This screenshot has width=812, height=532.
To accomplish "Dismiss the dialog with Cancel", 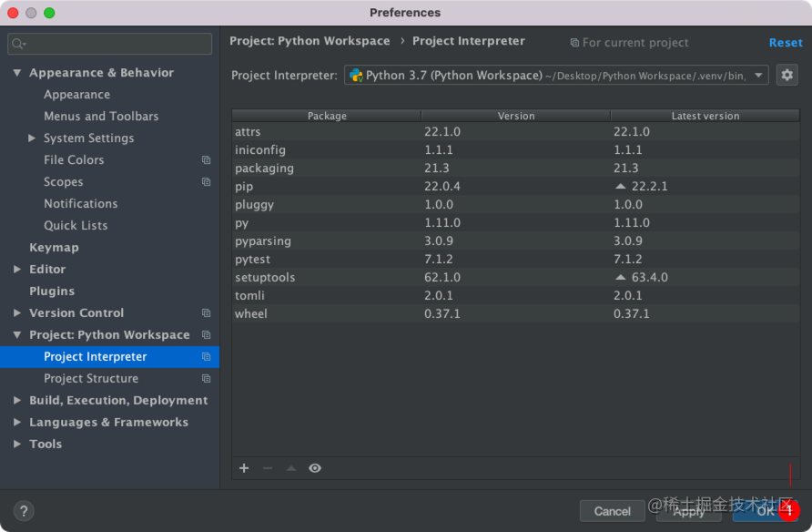I will [x=612, y=511].
